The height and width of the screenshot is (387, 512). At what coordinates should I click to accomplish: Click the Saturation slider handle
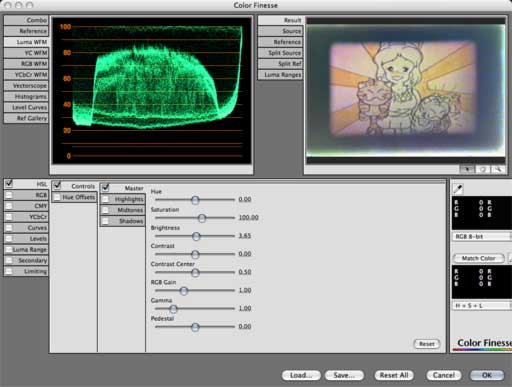click(202, 218)
